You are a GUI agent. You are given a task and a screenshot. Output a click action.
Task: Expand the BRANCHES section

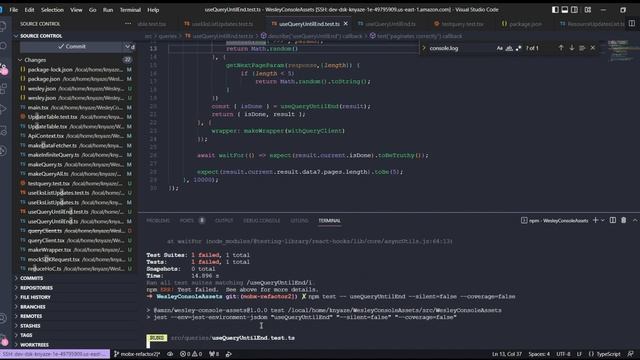[x=33, y=307]
